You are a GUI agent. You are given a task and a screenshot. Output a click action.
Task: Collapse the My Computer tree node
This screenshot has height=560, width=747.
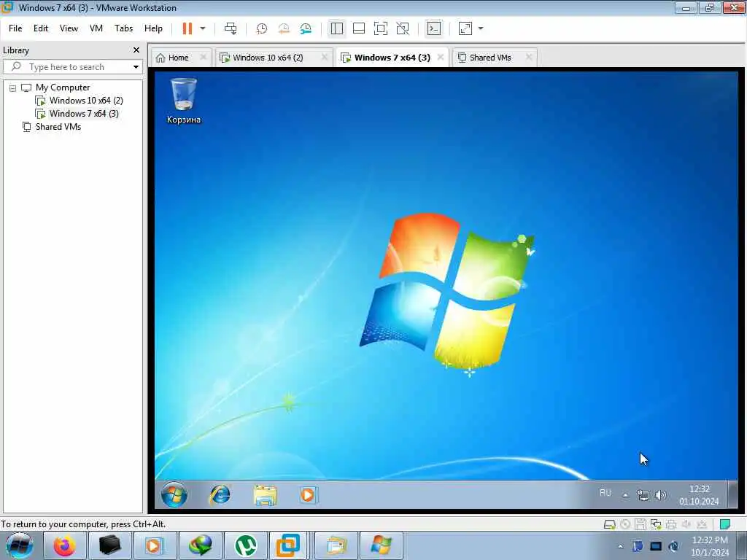click(x=13, y=88)
